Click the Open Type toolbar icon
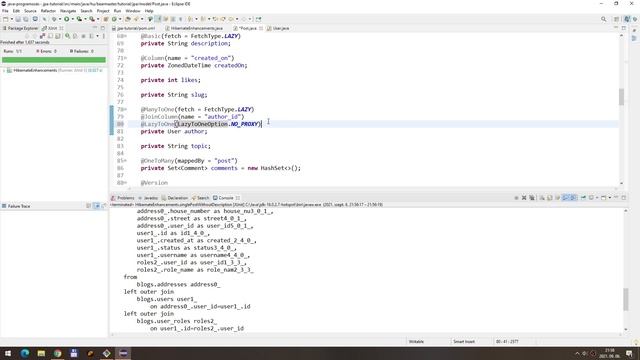The width and height of the screenshot is (640, 360). 127,19
